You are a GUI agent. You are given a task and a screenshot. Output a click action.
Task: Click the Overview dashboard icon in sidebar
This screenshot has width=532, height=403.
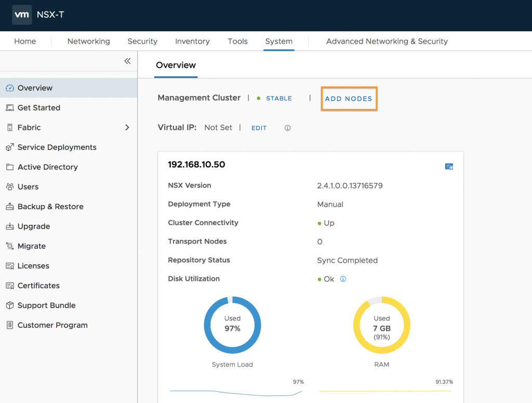[x=10, y=88]
